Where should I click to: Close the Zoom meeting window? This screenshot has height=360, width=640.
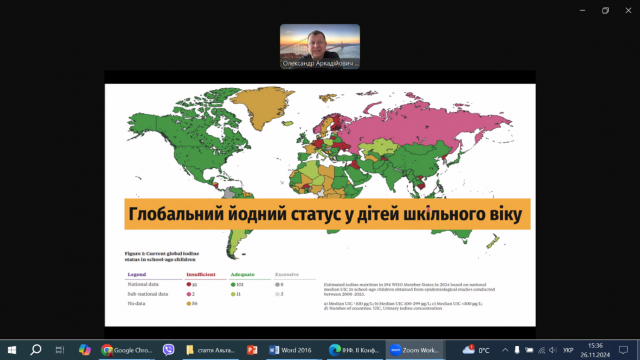point(628,11)
